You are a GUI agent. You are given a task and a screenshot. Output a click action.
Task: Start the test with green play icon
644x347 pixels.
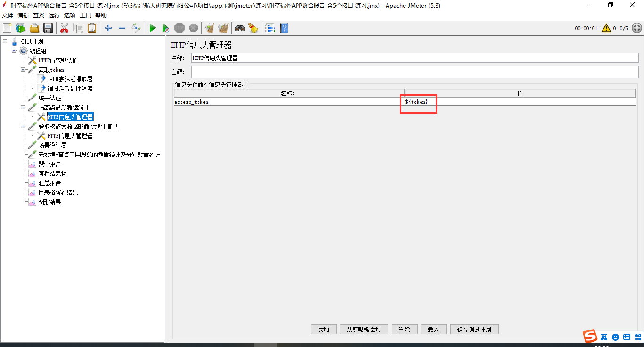click(x=152, y=28)
